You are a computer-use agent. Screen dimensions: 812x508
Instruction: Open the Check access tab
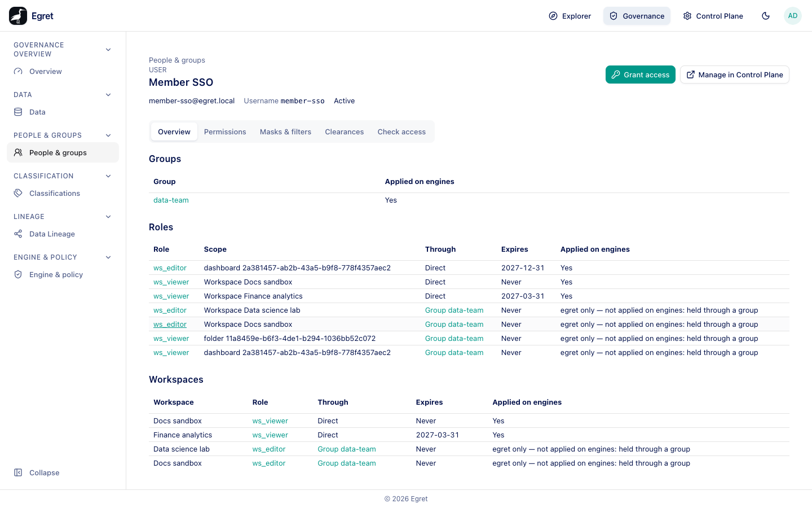401,132
